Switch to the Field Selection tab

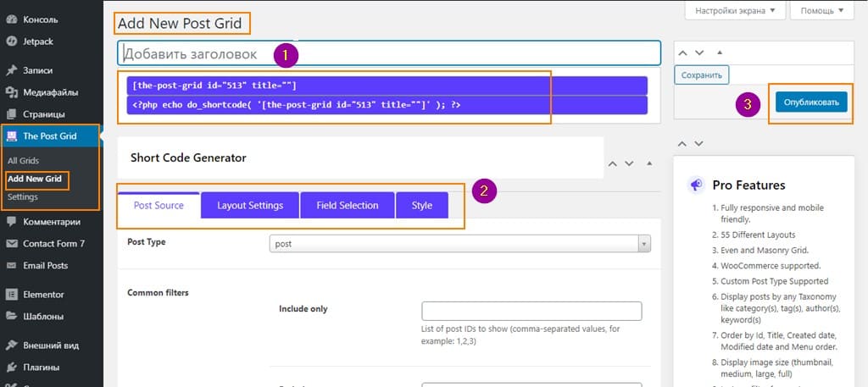[x=347, y=205]
